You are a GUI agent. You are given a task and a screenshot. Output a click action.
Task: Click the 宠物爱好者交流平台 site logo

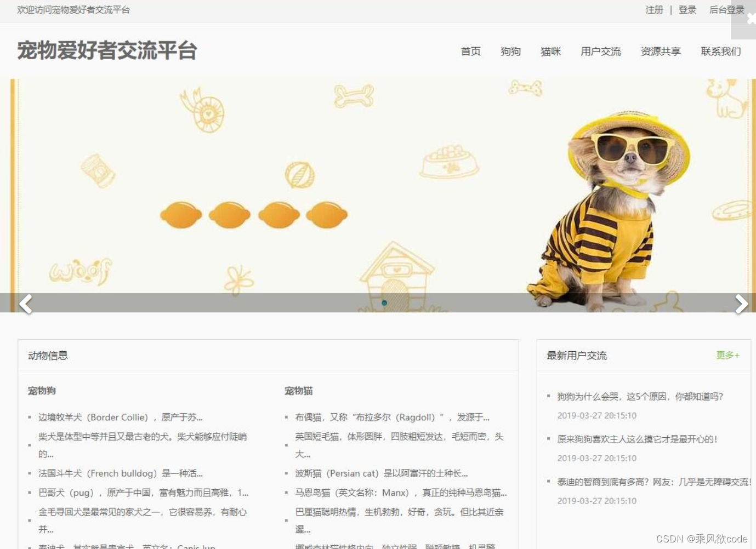[107, 51]
